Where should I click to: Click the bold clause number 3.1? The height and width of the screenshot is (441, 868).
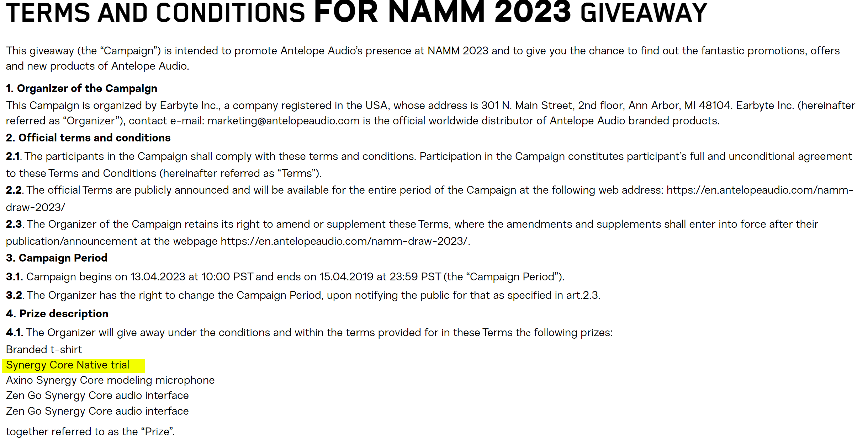14,277
